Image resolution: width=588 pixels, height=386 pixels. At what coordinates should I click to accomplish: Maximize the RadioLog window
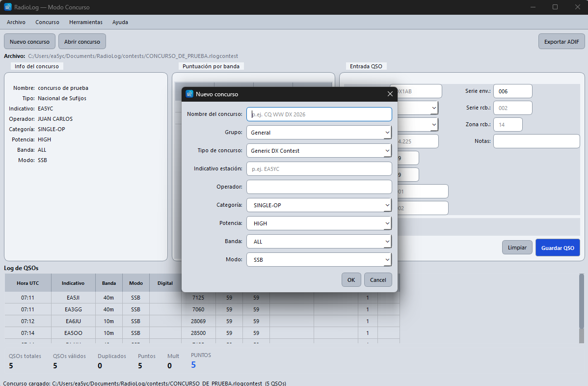(555, 7)
